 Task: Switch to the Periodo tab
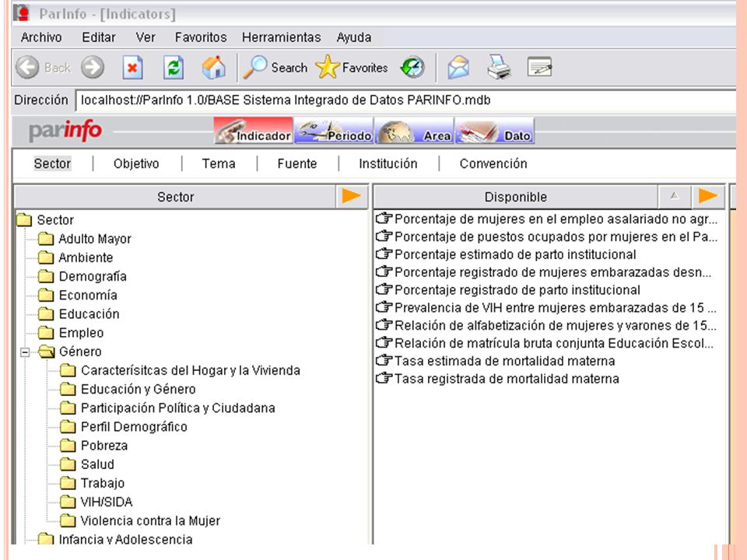334,131
